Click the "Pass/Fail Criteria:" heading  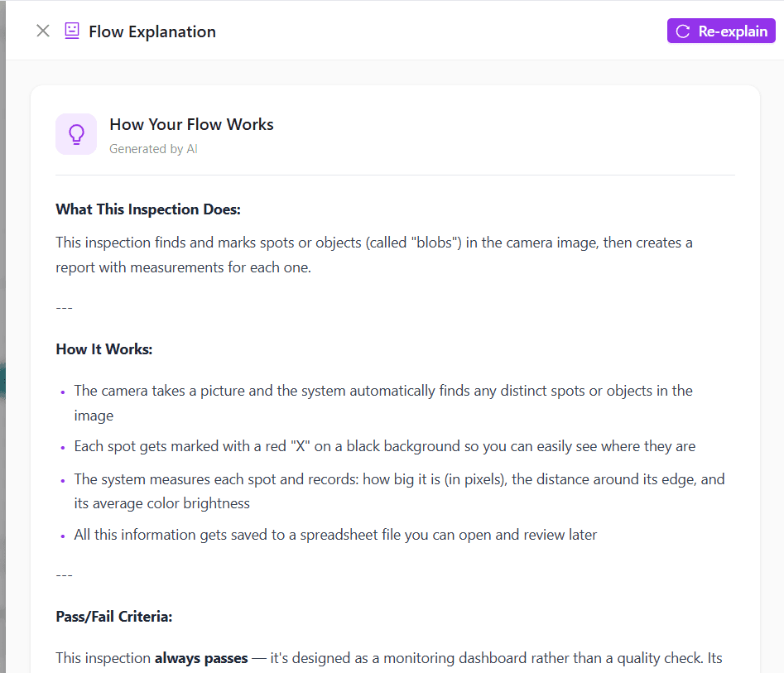113,617
